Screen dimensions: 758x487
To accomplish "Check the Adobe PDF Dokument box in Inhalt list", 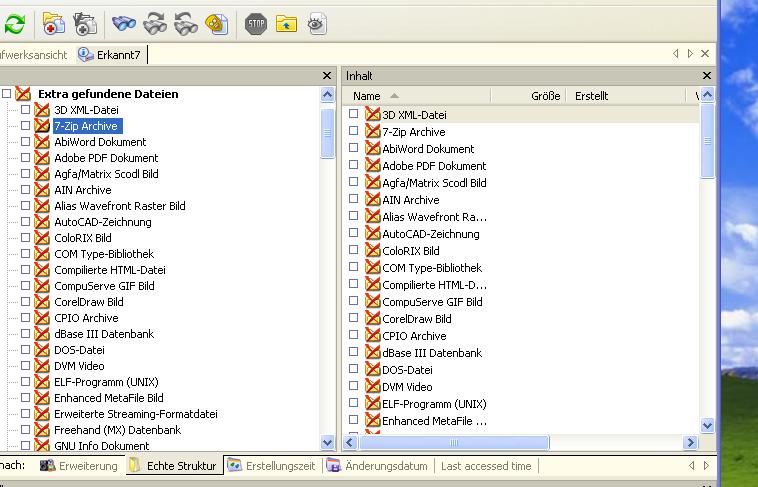I will pos(353,164).
